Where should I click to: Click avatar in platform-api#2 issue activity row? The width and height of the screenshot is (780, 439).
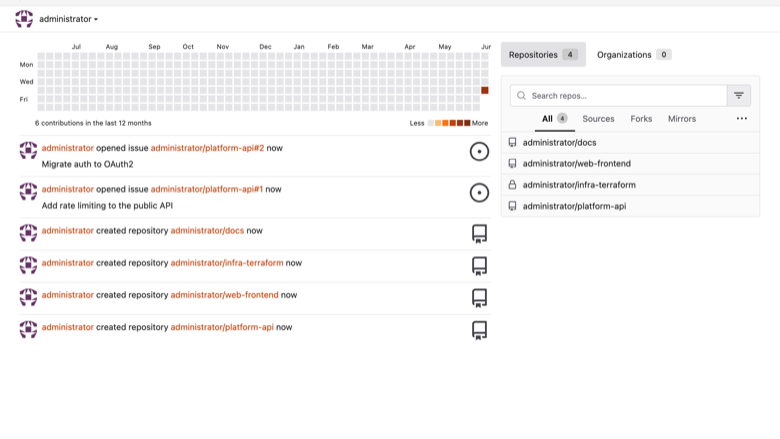click(x=28, y=150)
